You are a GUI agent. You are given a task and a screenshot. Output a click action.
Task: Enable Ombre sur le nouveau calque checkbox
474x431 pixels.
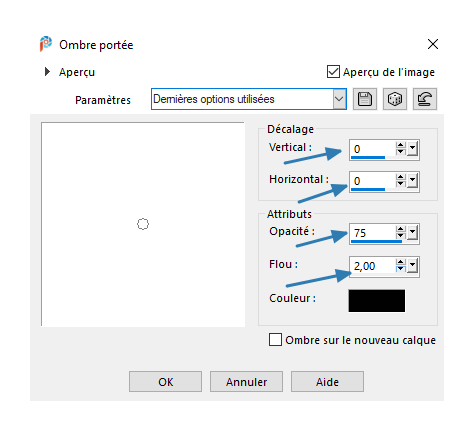pyautogui.click(x=275, y=340)
